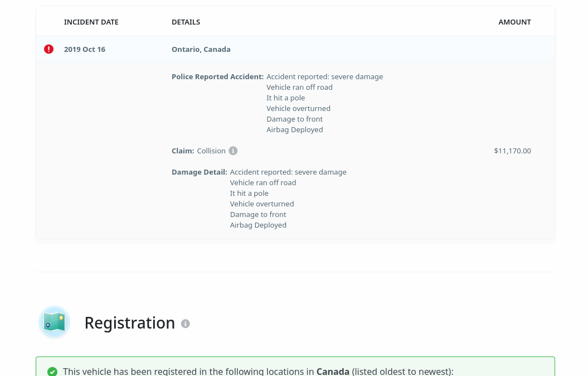Click the 2019 Oct 16 incident date
588x376 pixels.
click(85, 50)
